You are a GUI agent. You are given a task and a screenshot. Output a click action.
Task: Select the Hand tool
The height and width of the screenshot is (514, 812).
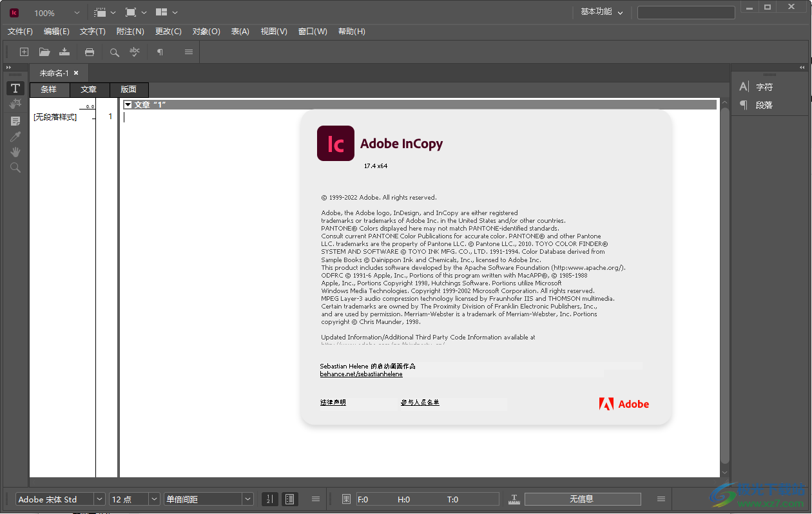pyautogui.click(x=15, y=152)
